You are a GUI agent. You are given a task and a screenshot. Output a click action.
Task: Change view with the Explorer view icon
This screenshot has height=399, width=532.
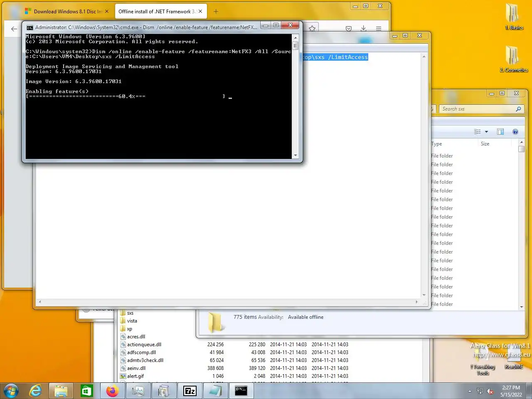tap(478, 132)
